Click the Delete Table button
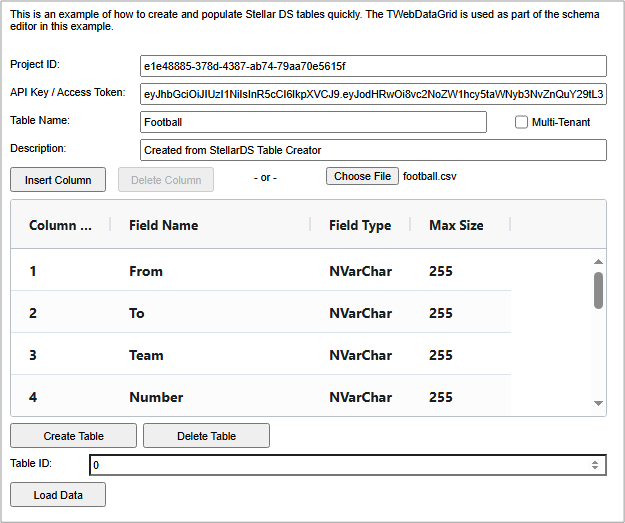This screenshot has height=523, width=625. (206, 436)
